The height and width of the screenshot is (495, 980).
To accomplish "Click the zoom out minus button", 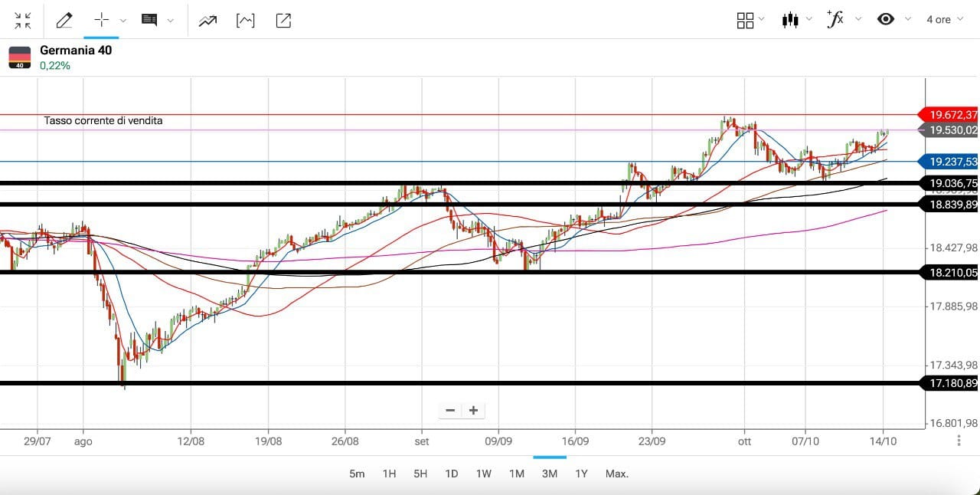I will tap(450, 411).
